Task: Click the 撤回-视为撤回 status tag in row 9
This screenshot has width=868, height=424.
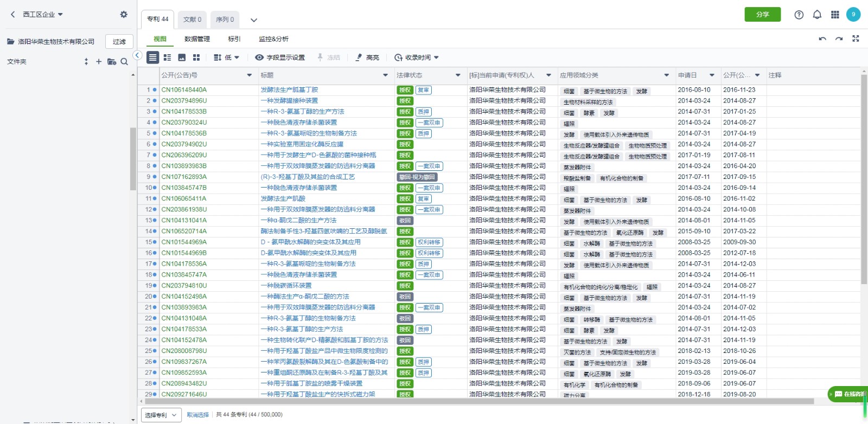Action: pyautogui.click(x=417, y=177)
